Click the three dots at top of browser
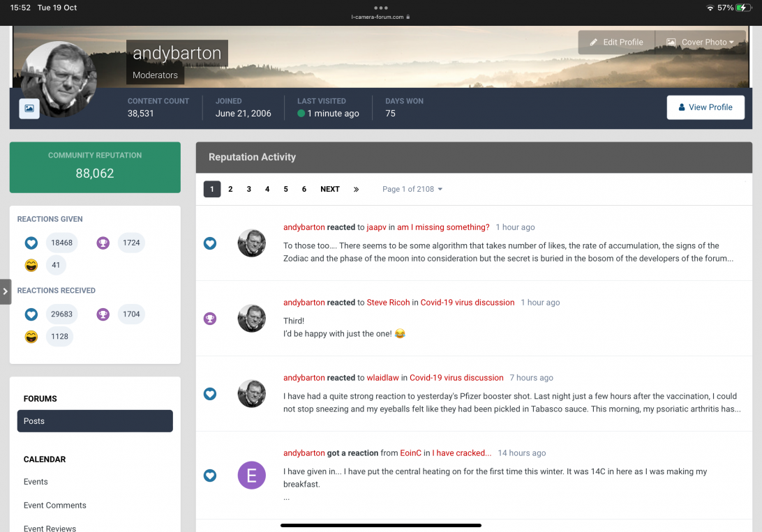 380,8
